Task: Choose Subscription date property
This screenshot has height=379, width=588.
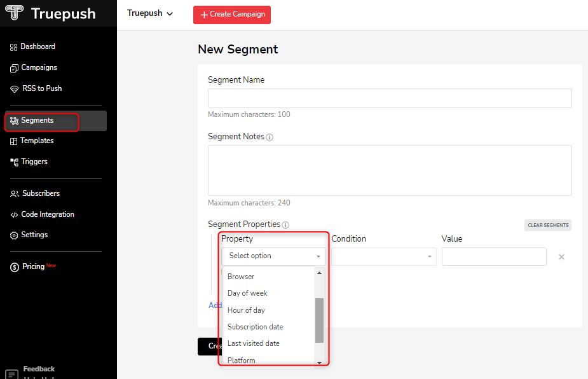Action: [256, 327]
